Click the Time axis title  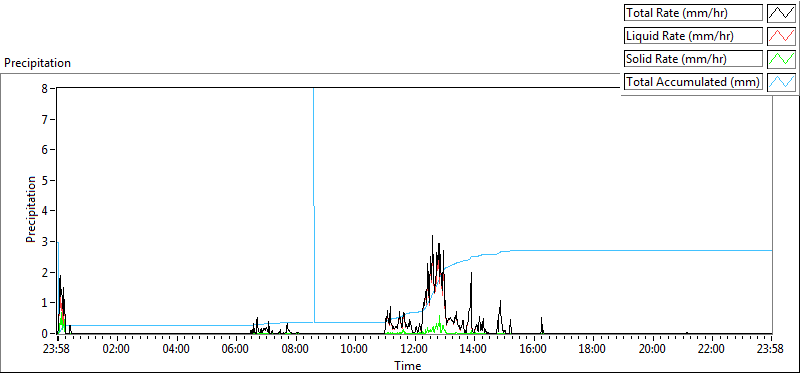pyautogui.click(x=407, y=365)
